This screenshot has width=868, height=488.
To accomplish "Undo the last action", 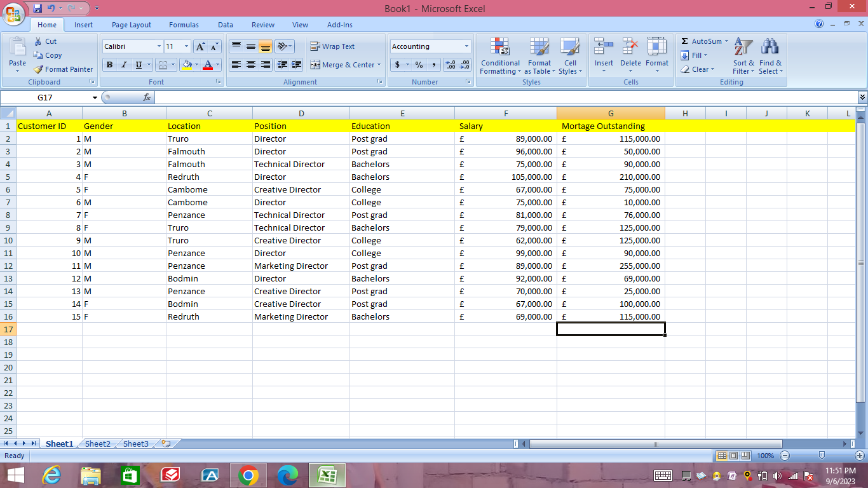I will [51, 8].
